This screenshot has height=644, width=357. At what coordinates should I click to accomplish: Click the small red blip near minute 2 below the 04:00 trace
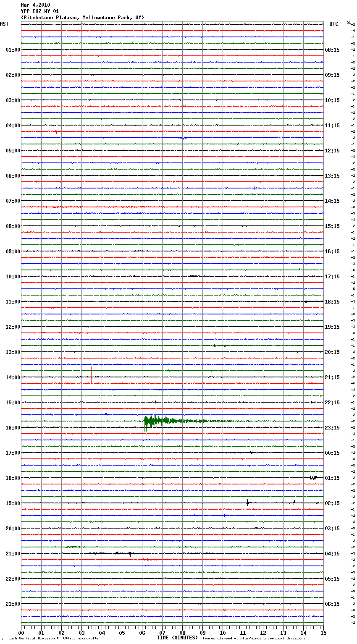56,132
